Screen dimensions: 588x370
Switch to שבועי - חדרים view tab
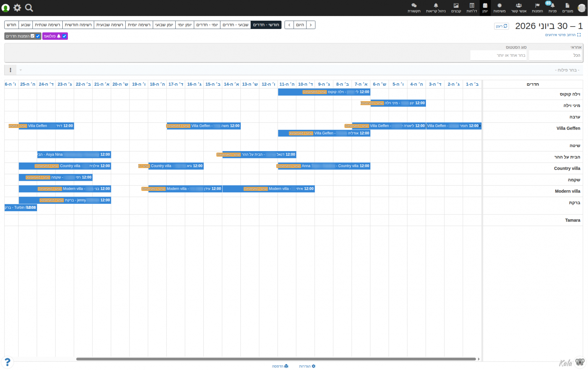[235, 25]
